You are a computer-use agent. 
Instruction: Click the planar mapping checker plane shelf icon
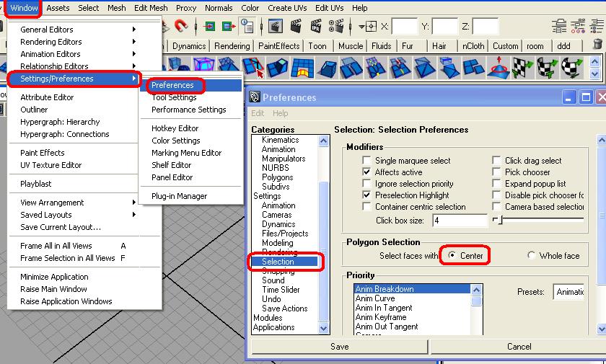coord(522,67)
